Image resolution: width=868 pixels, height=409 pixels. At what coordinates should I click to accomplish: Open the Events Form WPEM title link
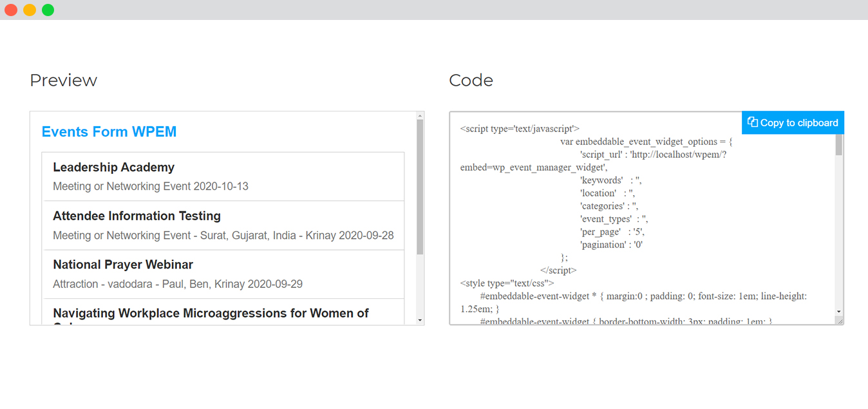click(109, 132)
